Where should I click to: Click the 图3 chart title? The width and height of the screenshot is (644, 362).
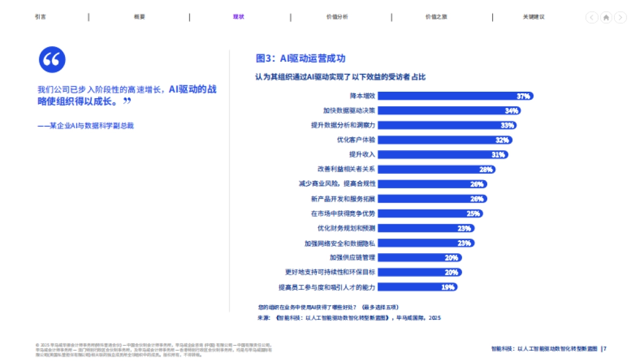point(301,58)
